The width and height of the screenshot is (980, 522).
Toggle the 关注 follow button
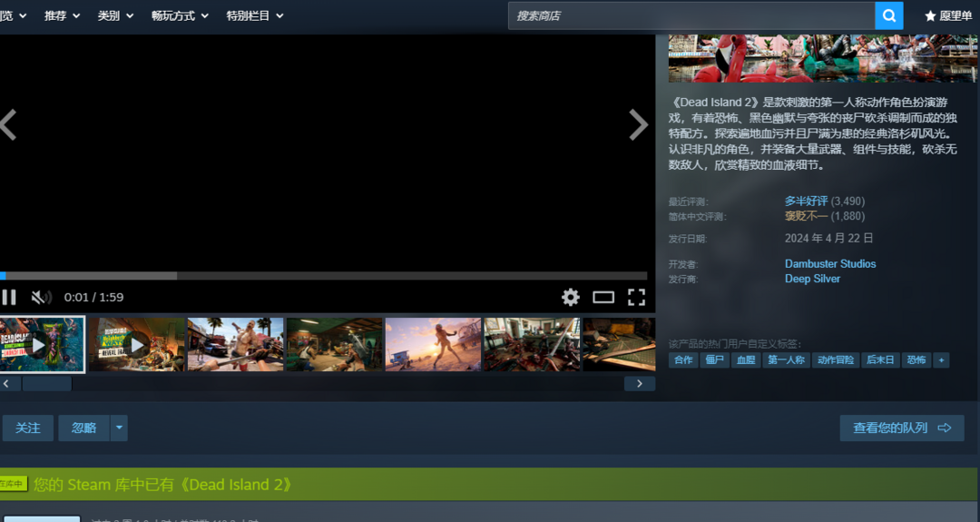click(27, 428)
